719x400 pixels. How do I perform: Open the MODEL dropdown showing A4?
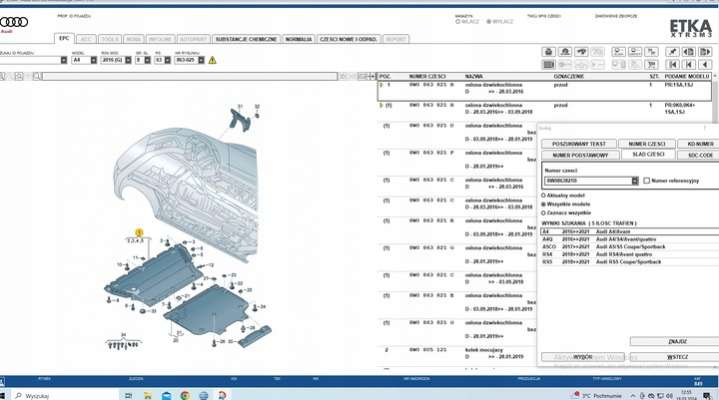point(94,60)
